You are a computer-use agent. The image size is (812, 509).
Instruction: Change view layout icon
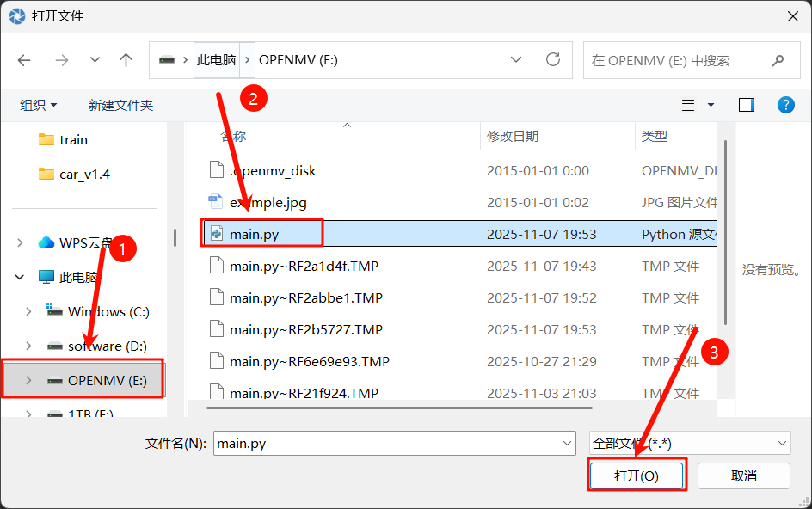pos(688,106)
